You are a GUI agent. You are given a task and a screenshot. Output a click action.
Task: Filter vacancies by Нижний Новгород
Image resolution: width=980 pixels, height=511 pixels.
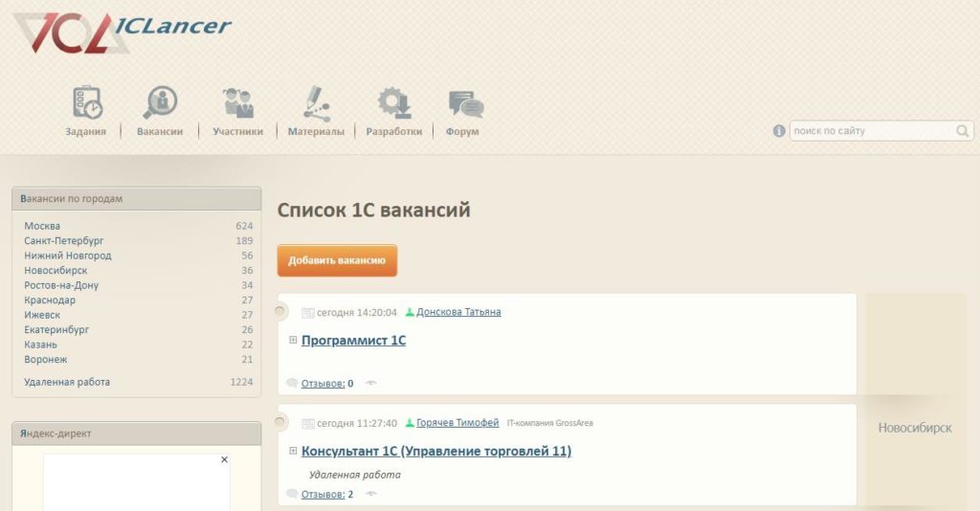pos(68,255)
